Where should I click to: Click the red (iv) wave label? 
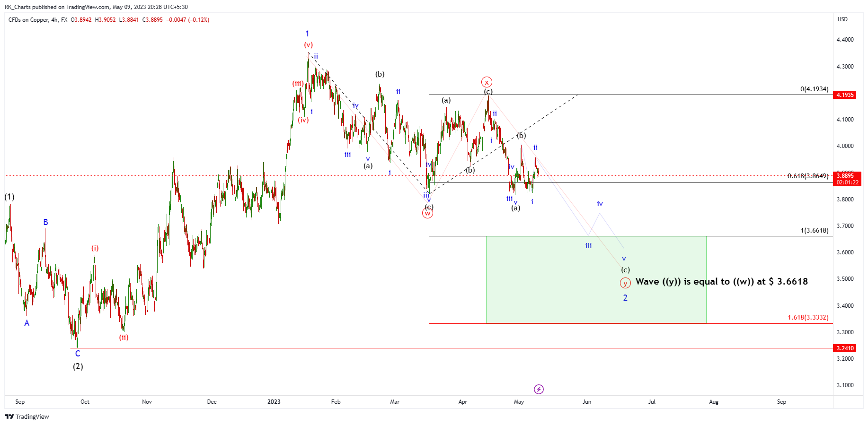pos(303,120)
